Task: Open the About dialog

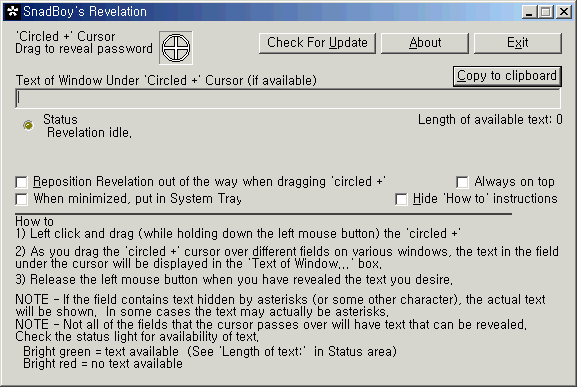Action: (x=425, y=43)
